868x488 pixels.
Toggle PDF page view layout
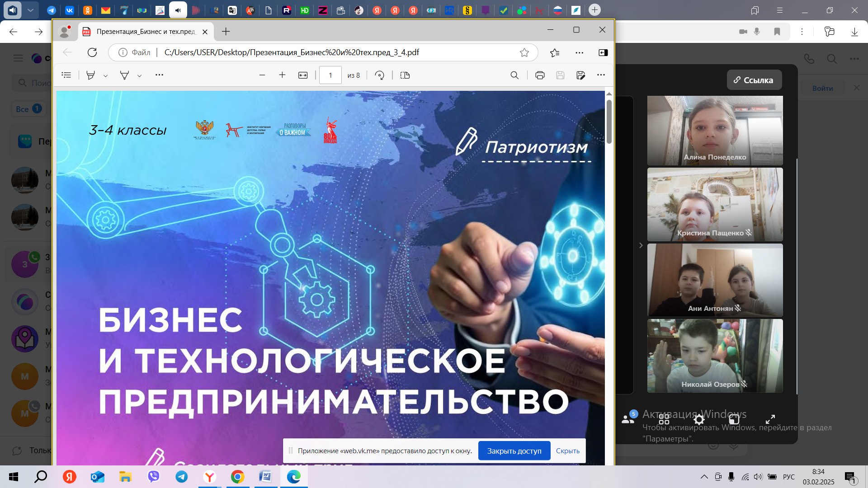(405, 75)
